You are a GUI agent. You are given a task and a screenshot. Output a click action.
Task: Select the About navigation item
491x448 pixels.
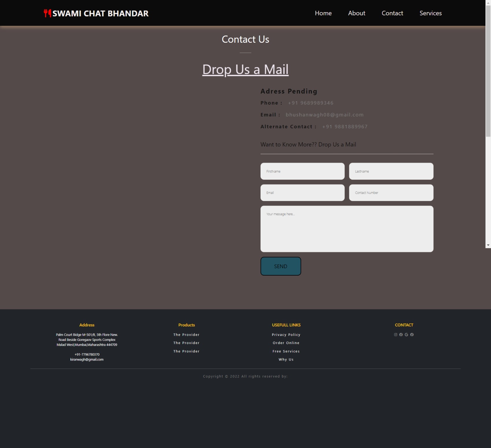point(356,13)
